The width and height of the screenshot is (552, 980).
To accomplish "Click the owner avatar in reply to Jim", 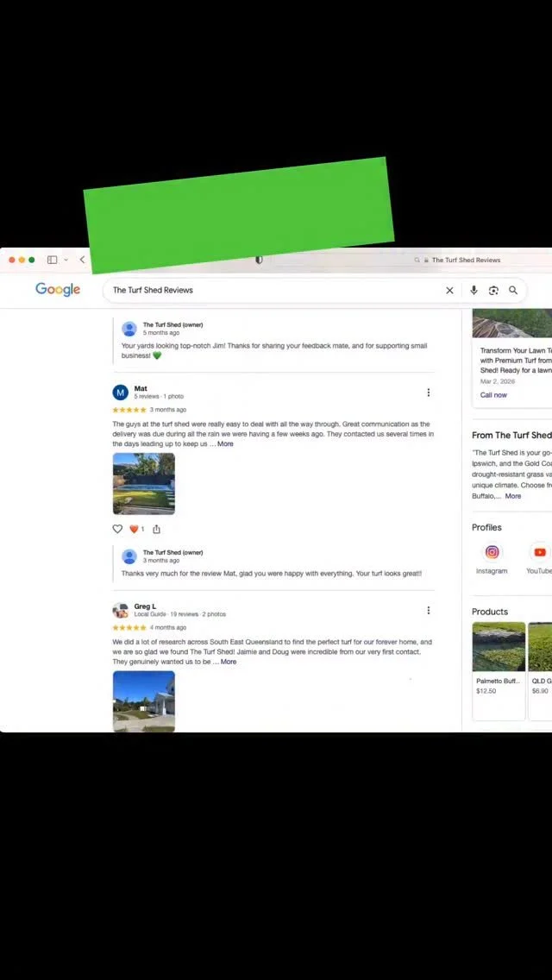I will click(129, 329).
